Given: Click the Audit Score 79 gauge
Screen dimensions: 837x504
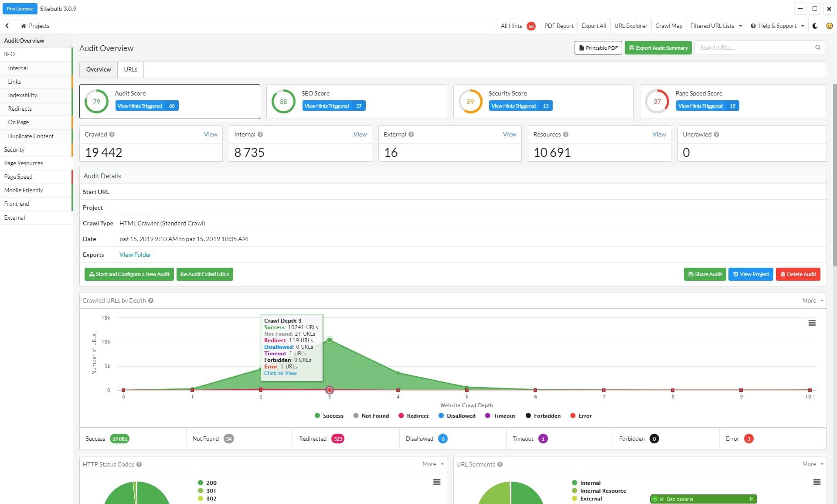Looking at the screenshot, I should (x=96, y=102).
